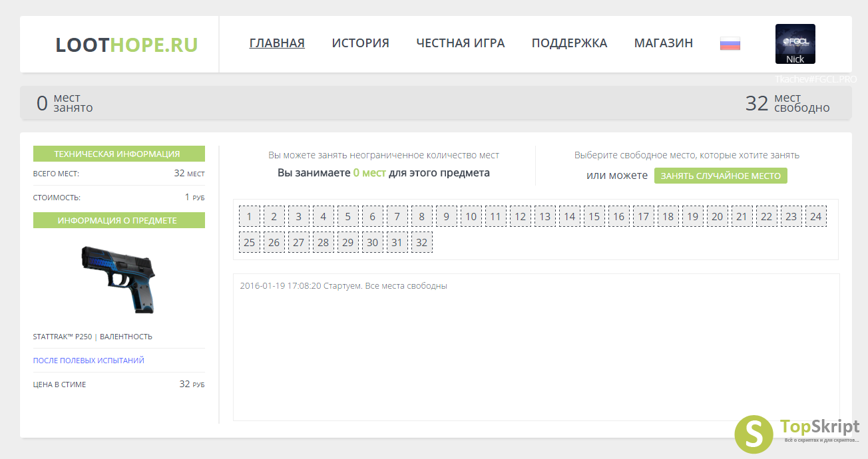Click the log entry 'Стартуем. Все места свободны'
Viewport: 868px width, 459px height.
point(343,286)
